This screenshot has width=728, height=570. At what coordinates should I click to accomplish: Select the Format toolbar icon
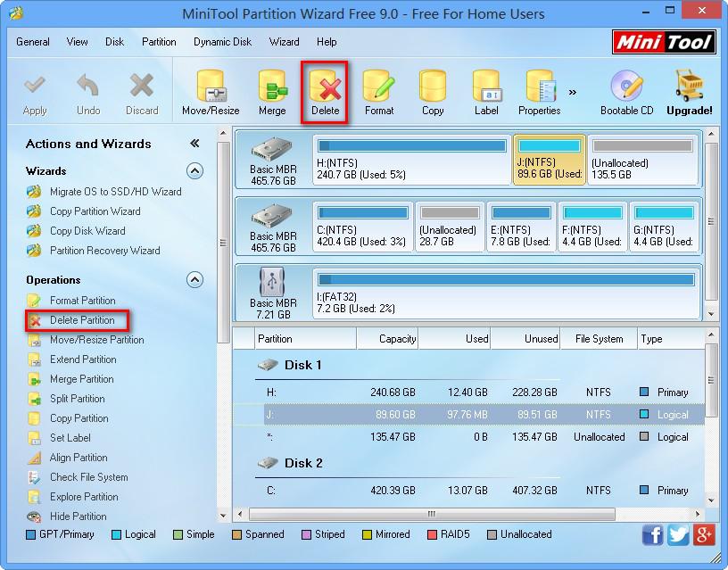[x=379, y=89]
